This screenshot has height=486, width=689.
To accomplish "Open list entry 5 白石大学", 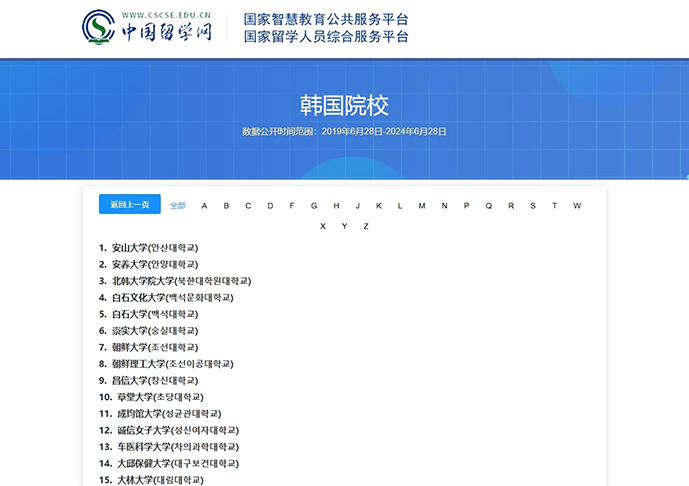I will click(149, 314).
